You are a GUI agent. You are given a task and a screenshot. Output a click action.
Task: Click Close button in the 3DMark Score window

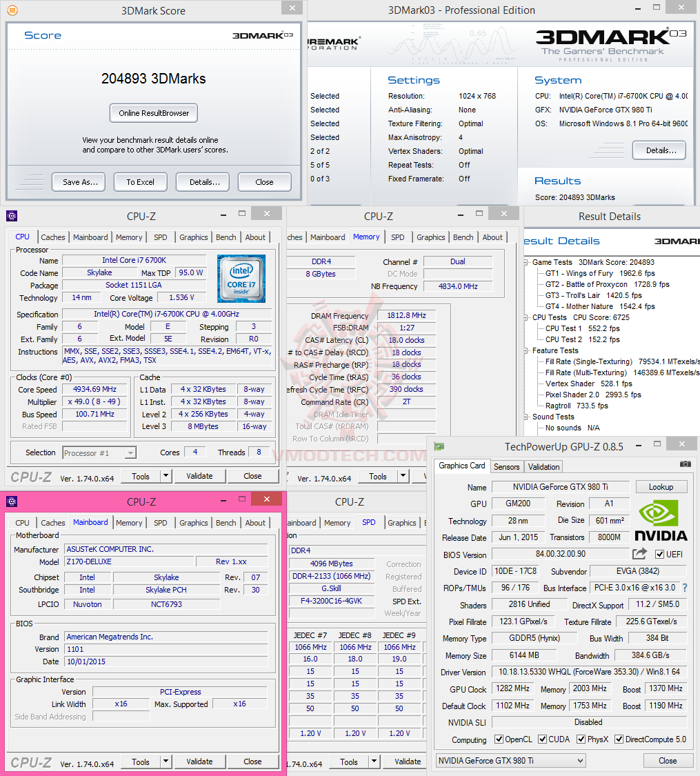pos(265,182)
